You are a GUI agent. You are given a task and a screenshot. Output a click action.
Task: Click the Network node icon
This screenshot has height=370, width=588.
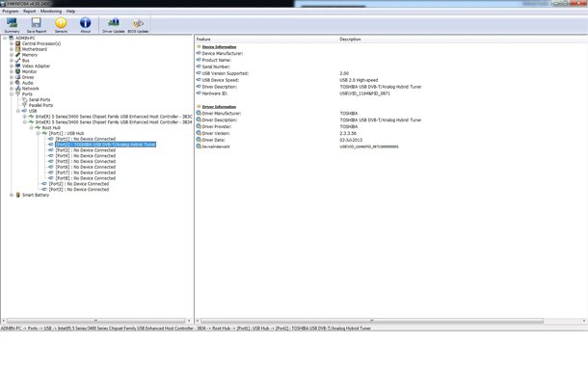pos(17,89)
